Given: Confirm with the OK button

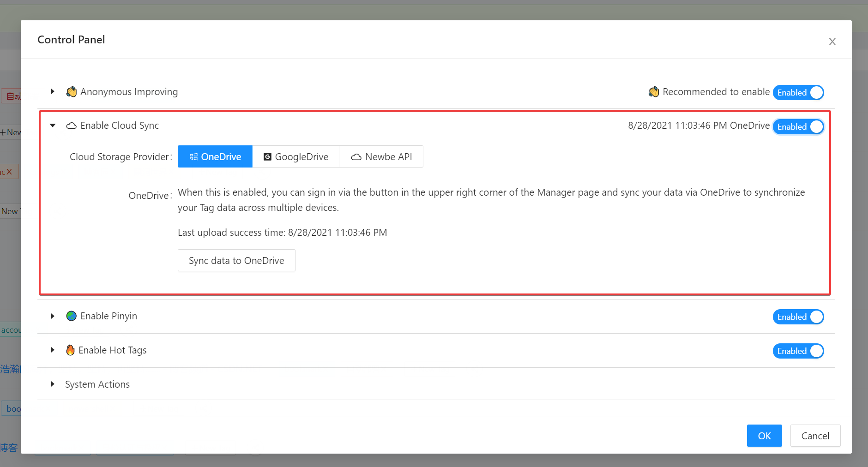Looking at the screenshot, I should pos(765,436).
